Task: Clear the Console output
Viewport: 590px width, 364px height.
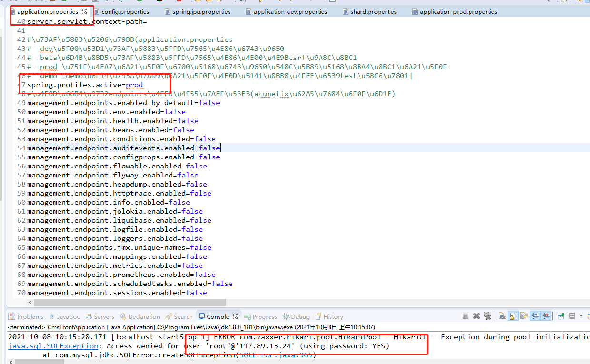Action: 502,316
